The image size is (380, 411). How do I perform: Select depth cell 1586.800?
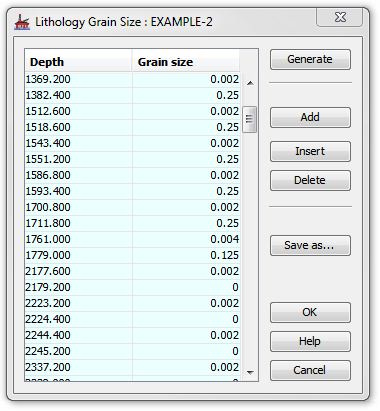[x=79, y=175]
